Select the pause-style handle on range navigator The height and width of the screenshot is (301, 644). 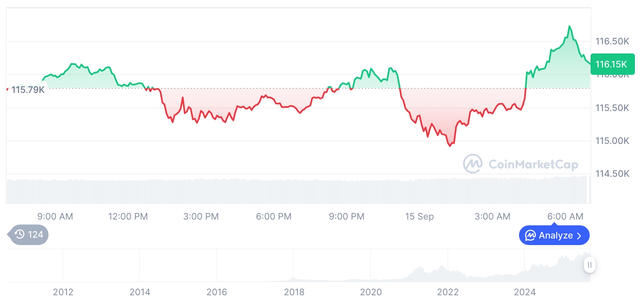point(590,265)
